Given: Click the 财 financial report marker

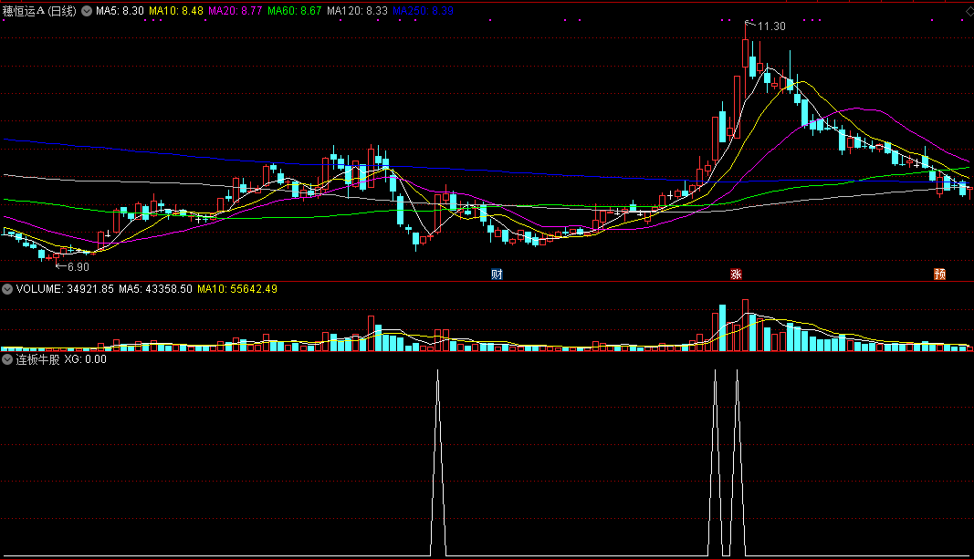Looking at the screenshot, I should point(497,275).
